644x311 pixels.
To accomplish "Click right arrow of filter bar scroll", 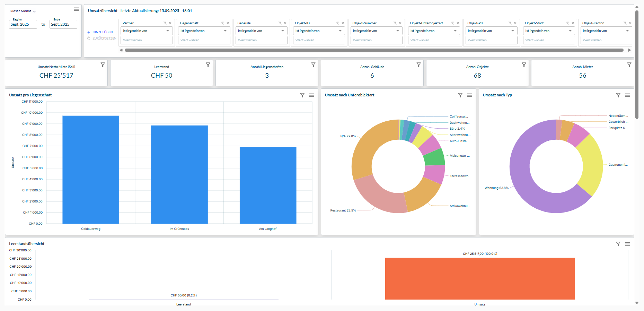I will pyautogui.click(x=629, y=50).
